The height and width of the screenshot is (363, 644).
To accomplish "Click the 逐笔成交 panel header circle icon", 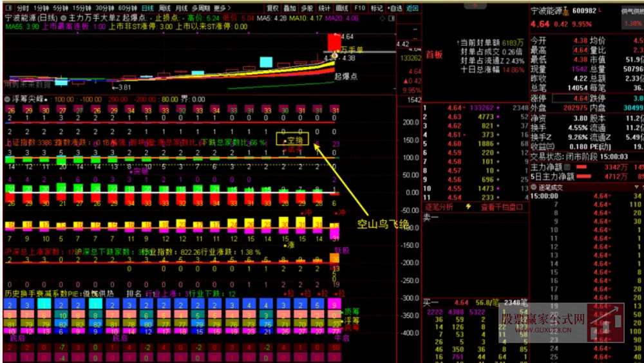I will coord(533,187).
